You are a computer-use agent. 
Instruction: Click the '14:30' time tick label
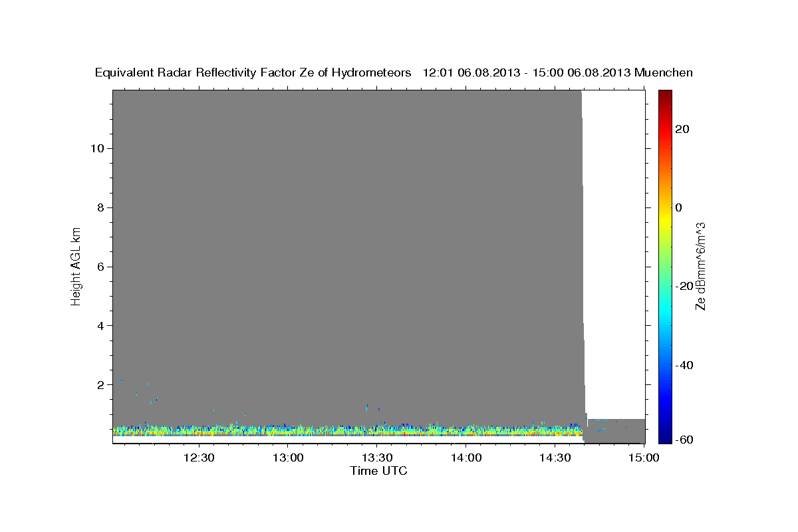(x=555, y=458)
